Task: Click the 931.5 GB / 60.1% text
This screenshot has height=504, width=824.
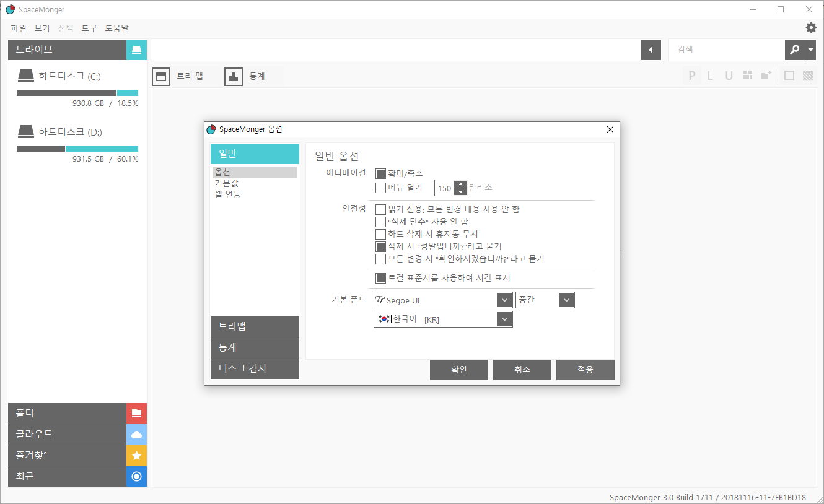Action: [105, 159]
